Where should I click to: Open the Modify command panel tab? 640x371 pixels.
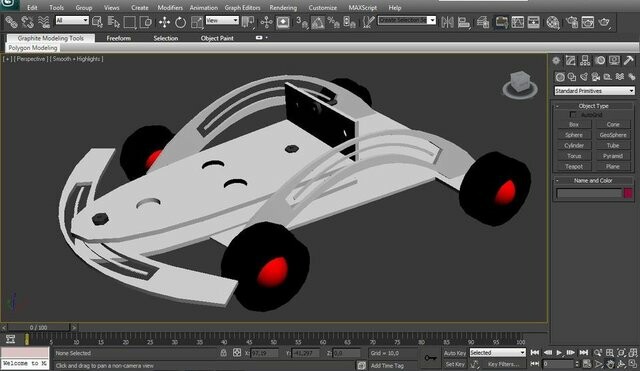570,61
